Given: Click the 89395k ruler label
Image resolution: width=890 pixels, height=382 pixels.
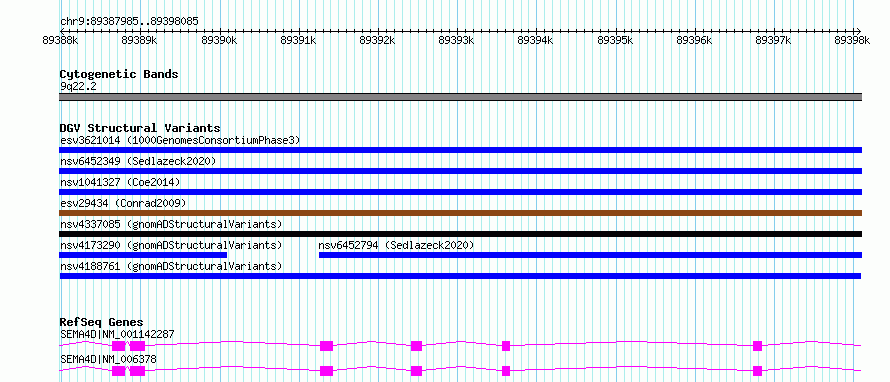Looking at the screenshot, I should [x=615, y=40].
